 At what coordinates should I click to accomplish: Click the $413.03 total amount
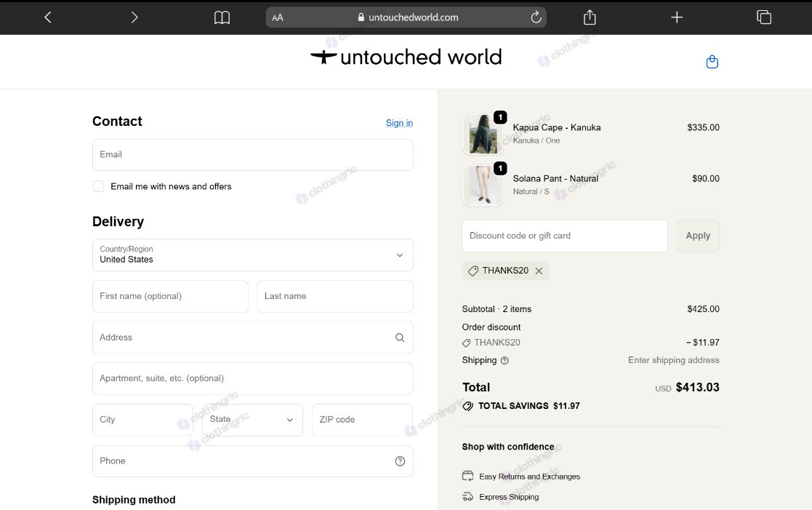point(698,387)
